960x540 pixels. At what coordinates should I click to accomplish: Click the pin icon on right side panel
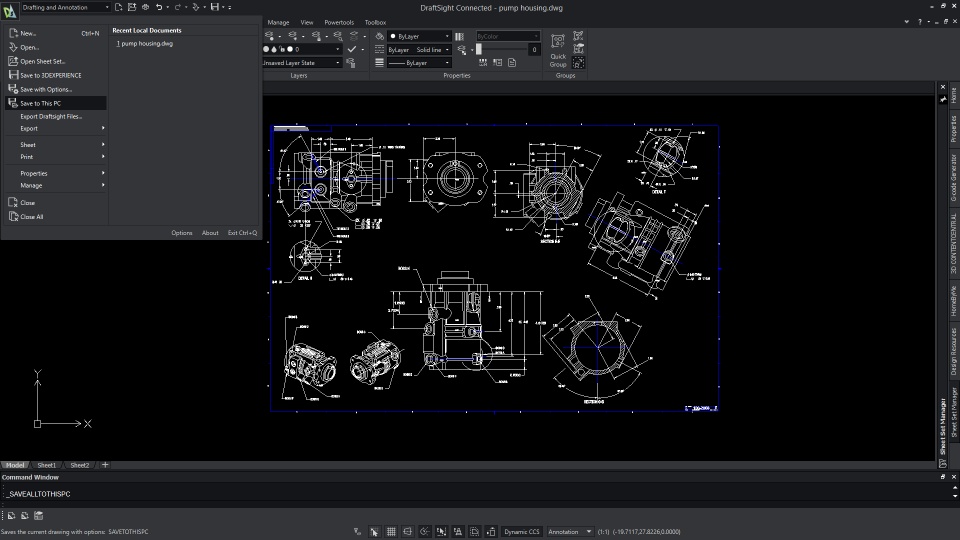tap(943, 98)
